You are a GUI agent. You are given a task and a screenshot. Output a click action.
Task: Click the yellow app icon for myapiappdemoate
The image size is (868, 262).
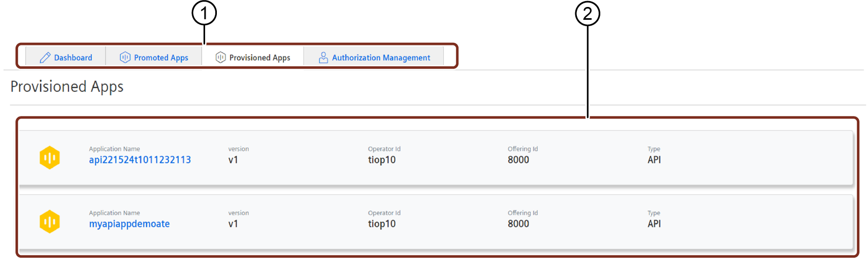[x=50, y=222]
